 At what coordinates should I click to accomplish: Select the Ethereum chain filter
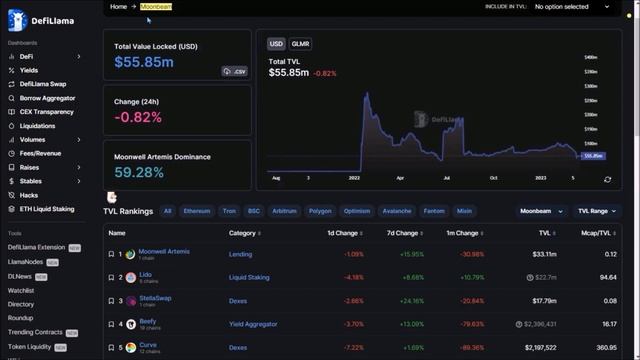click(x=197, y=211)
